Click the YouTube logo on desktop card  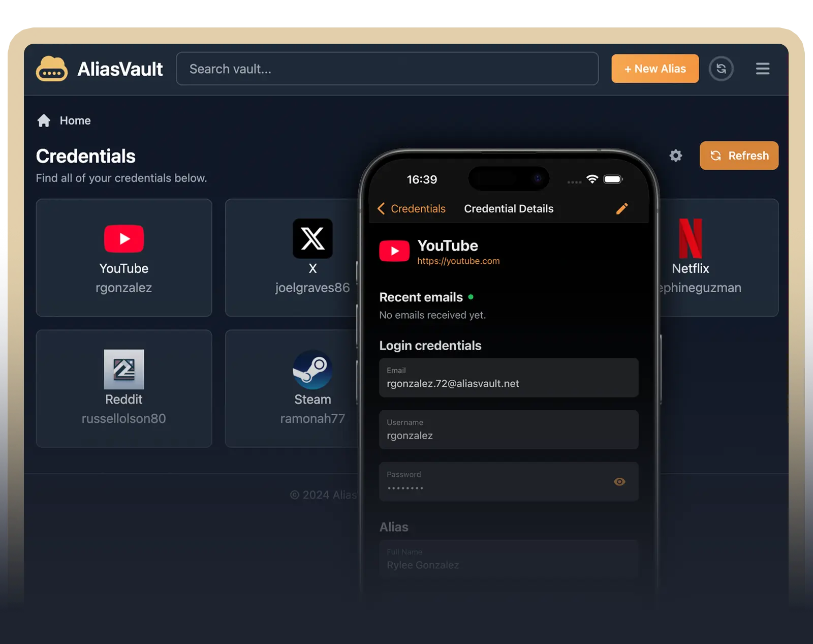tap(124, 238)
